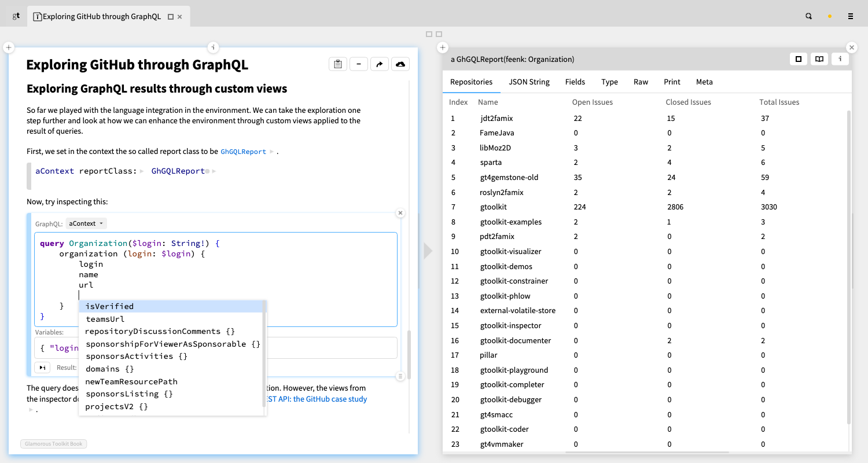The width and height of the screenshot is (868, 463).
Task: Switch to the JSON String tab
Action: pos(529,82)
